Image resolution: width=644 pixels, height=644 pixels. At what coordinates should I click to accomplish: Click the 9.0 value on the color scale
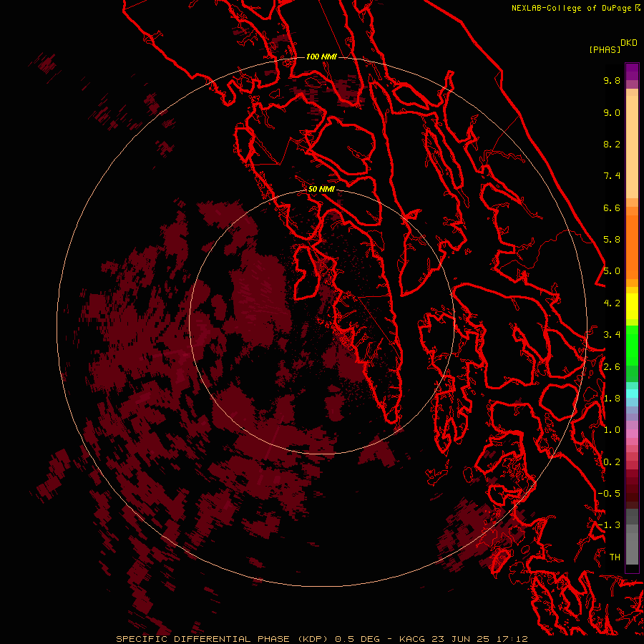[612, 112]
